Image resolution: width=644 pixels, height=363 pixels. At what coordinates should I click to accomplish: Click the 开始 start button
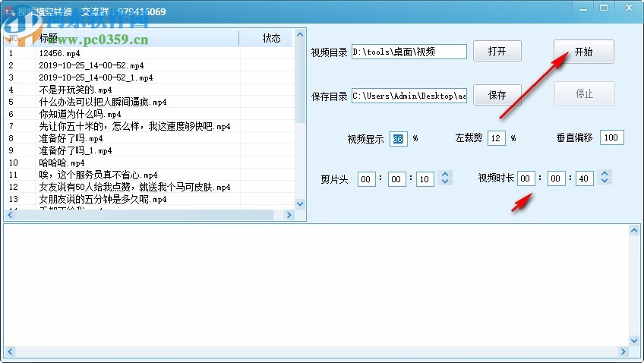tap(583, 52)
